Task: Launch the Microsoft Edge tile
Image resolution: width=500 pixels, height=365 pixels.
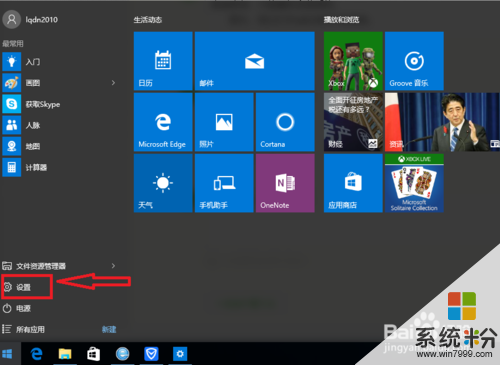Action: 163,122
